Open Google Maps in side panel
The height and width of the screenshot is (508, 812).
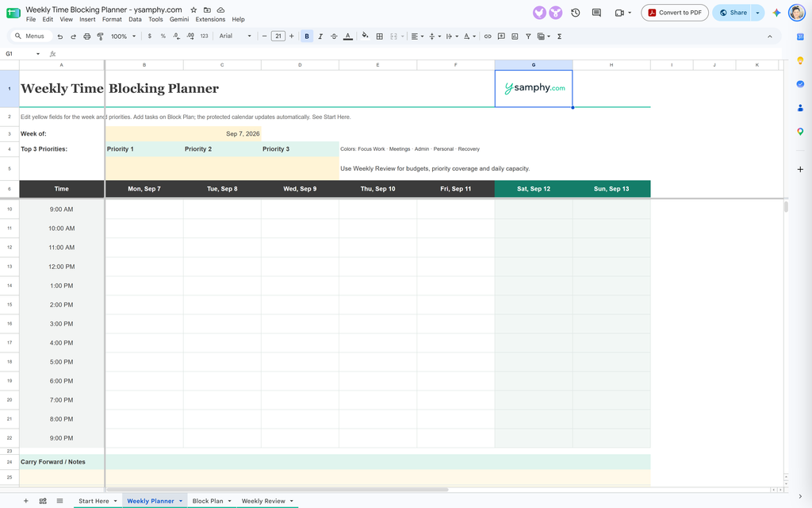(x=800, y=132)
